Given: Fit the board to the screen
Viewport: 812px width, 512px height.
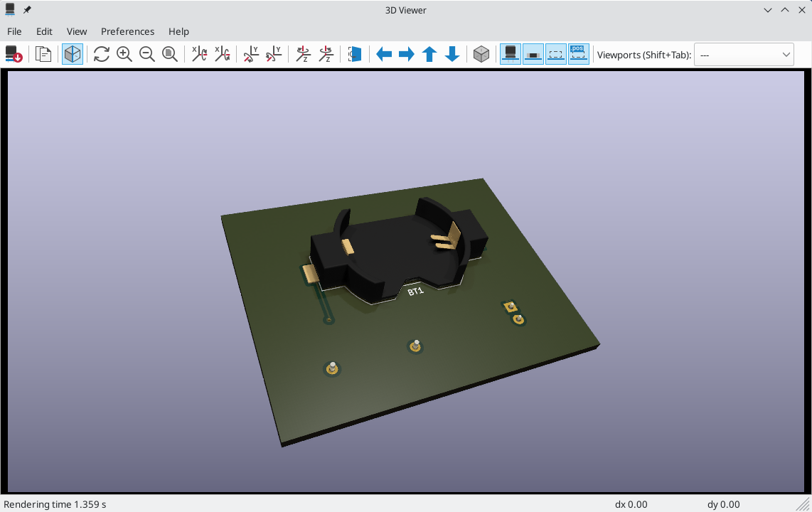Looking at the screenshot, I should pyautogui.click(x=170, y=54).
